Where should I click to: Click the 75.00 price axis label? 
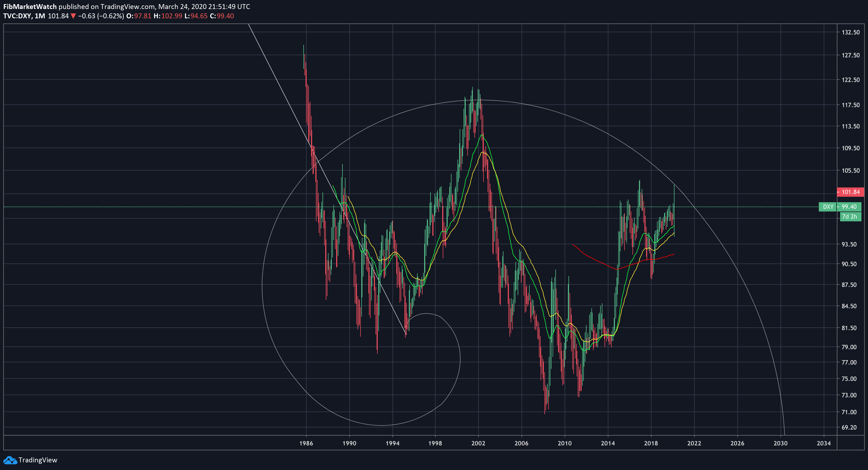point(849,379)
